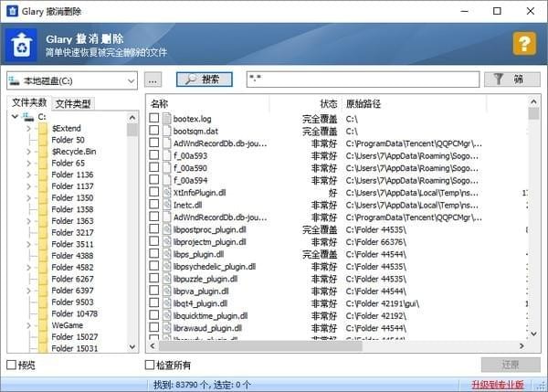Select checkbox for libprojectm_plugin.dll
Screen dimensions: 548x392
pos(154,241)
